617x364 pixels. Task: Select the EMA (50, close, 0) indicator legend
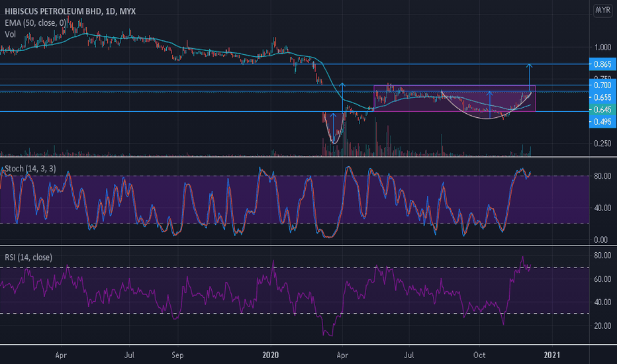(x=35, y=23)
